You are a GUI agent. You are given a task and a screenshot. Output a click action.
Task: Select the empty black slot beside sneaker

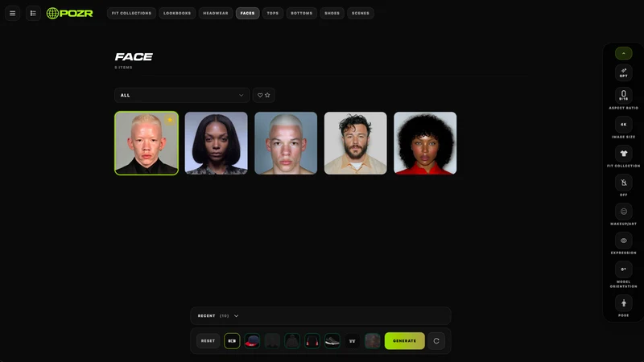tap(352, 341)
